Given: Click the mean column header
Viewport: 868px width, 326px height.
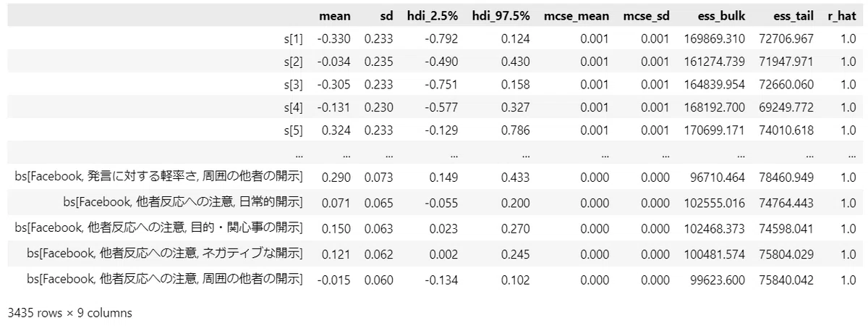Looking at the screenshot, I should pos(335,15).
